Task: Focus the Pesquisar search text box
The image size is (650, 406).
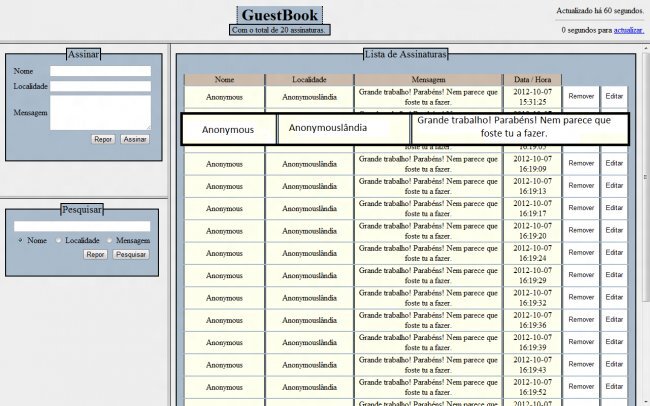Action: pyautogui.click(x=82, y=226)
